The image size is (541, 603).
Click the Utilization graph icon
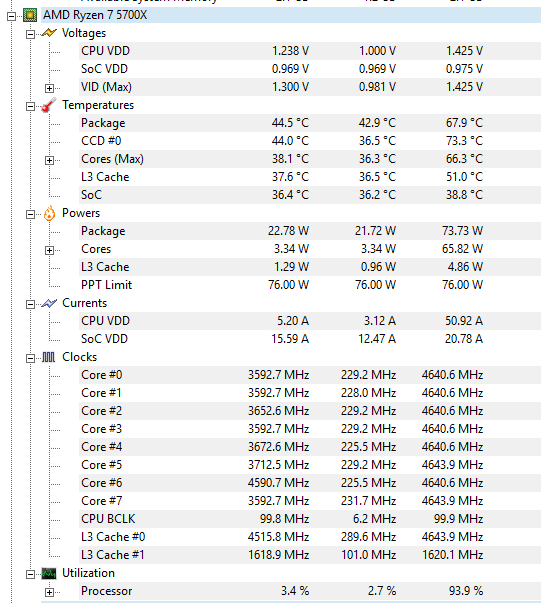click(49, 574)
